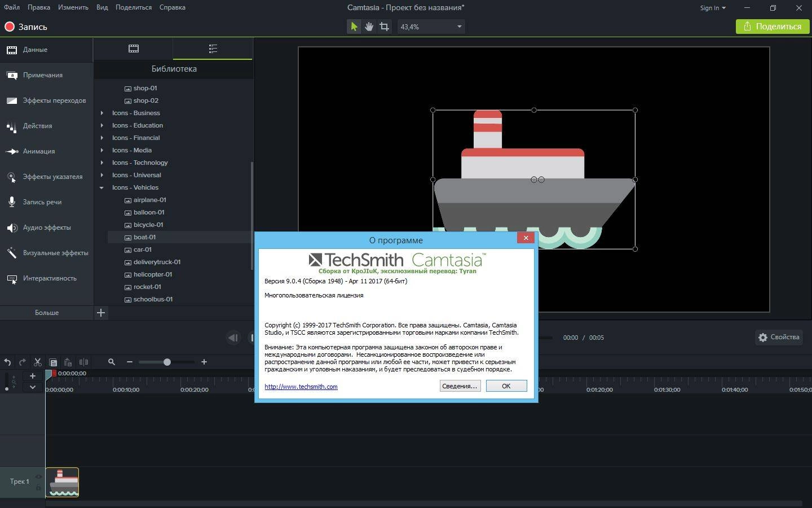Switch to library list tab
Screen dimensions: 812x508
[213, 49]
